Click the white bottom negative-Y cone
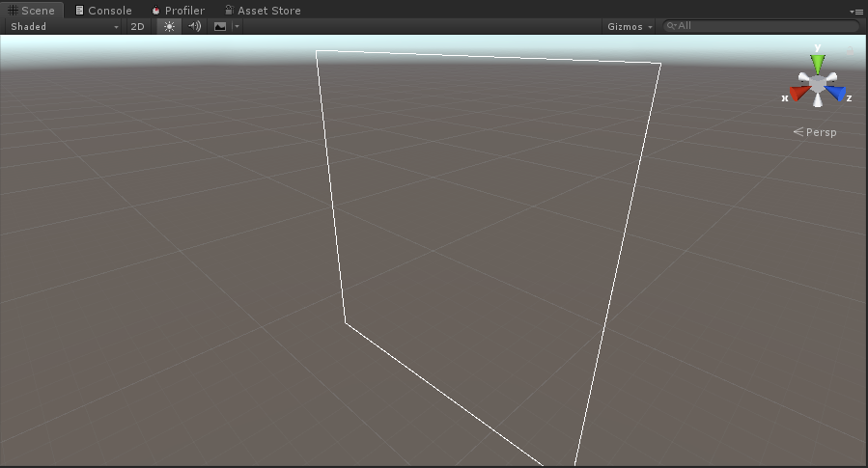 pos(818,100)
